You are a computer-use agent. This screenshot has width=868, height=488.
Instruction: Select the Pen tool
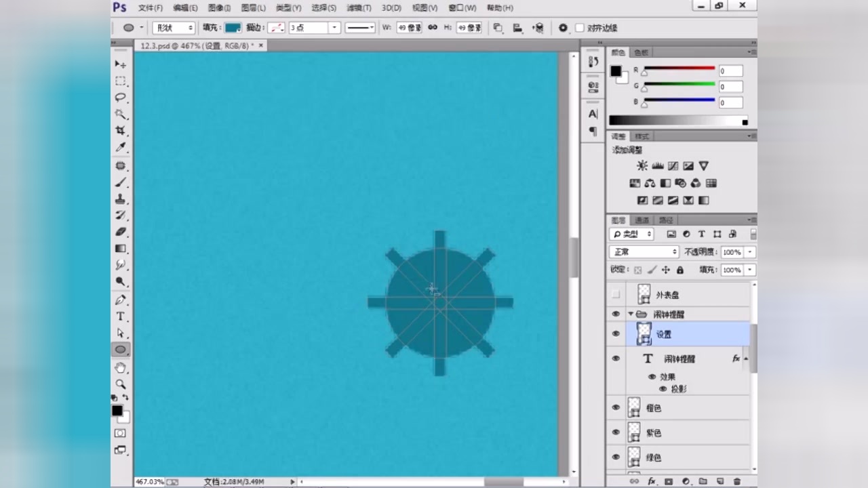pos(121,300)
